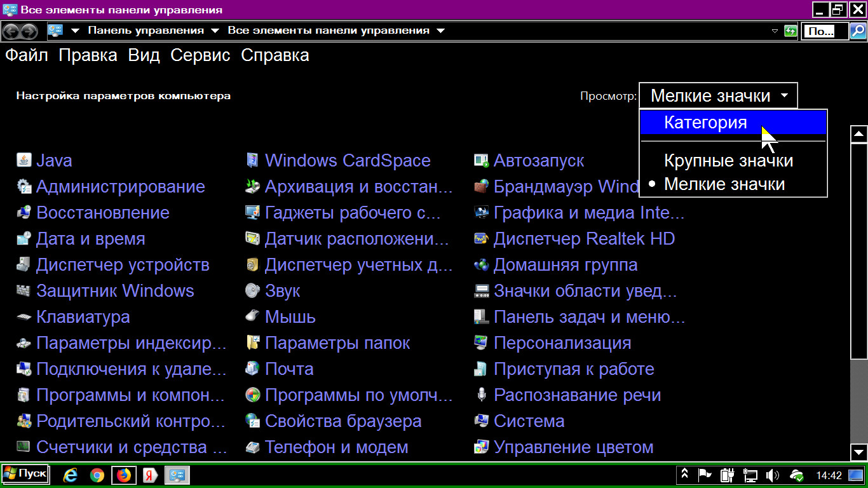Open the Родительский контроль link
This screenshot has width=868, height=488.
[x=130, y=421]
